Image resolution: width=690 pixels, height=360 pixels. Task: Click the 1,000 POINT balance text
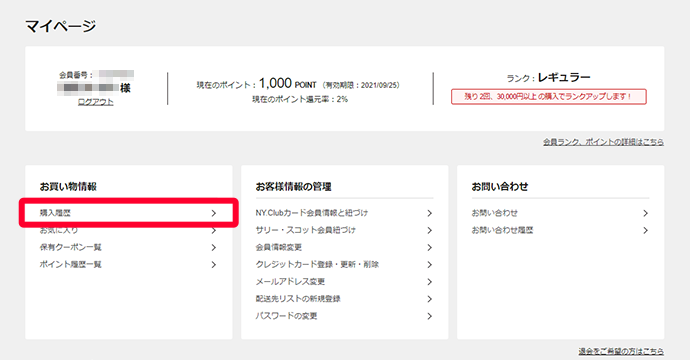tap(288, 83)
